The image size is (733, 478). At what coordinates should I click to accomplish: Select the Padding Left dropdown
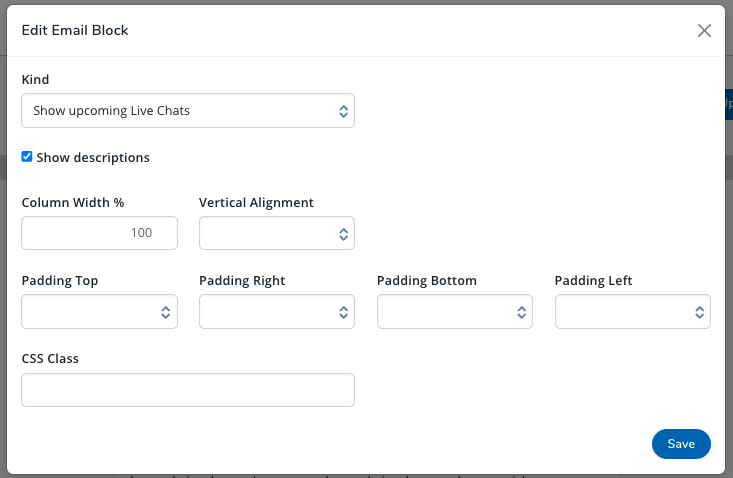[x=632, y=312]
